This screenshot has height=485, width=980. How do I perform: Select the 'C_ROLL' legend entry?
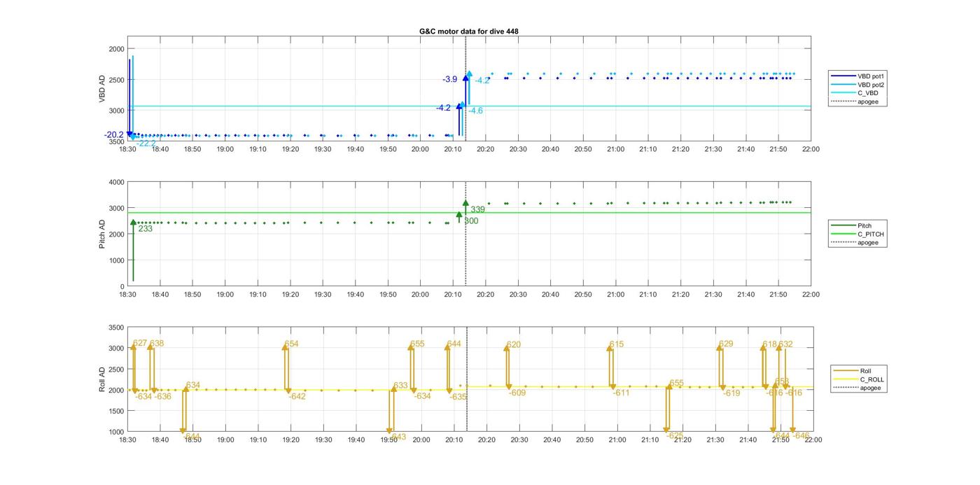pyautogui.click(x=859, y=379)
